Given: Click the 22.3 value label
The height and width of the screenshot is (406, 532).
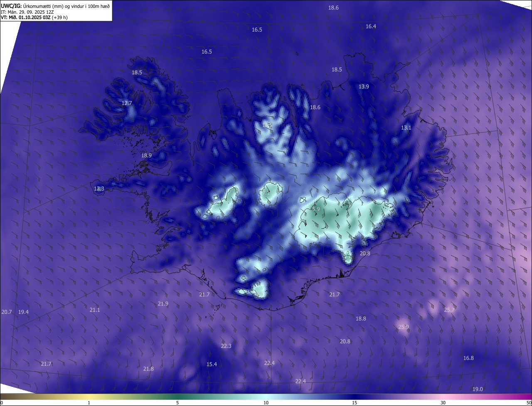Looking at the screenshot, I should 226,346.
